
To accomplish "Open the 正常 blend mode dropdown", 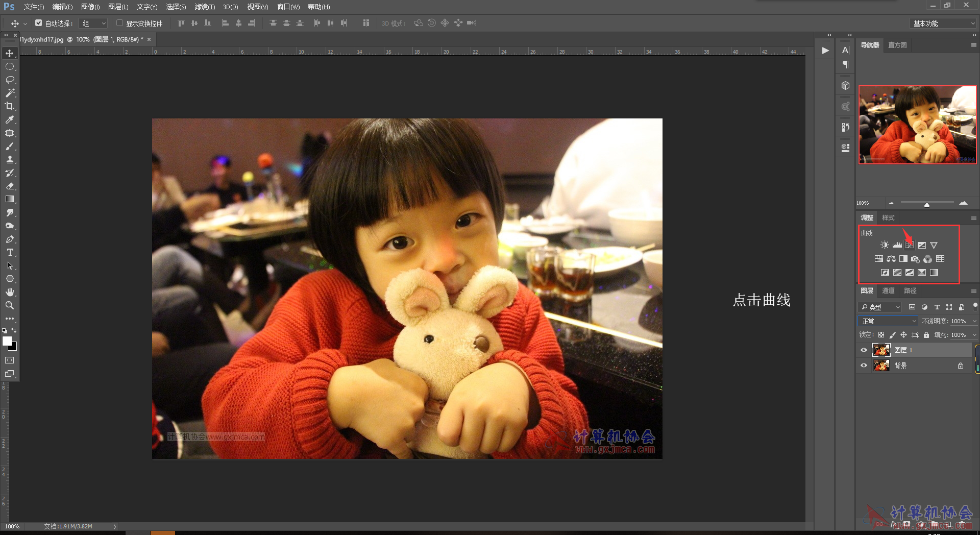I will 888,321.
